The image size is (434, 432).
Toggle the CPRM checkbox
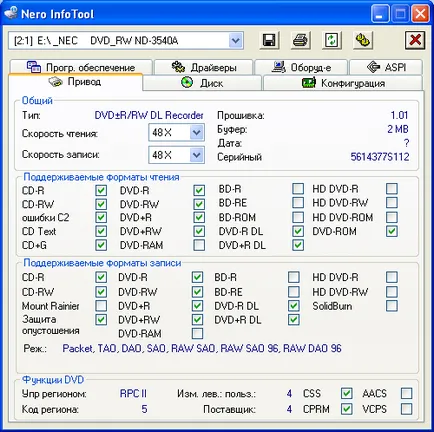(347, 409)
